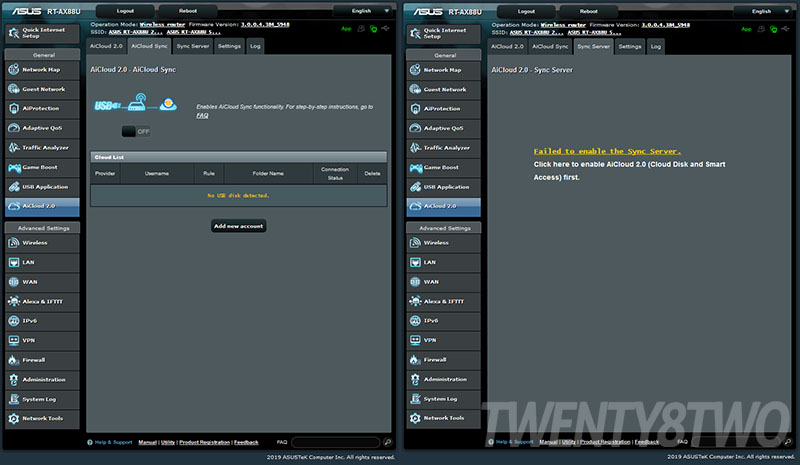Open VPN icon in right window sidebar

point(415,340)
